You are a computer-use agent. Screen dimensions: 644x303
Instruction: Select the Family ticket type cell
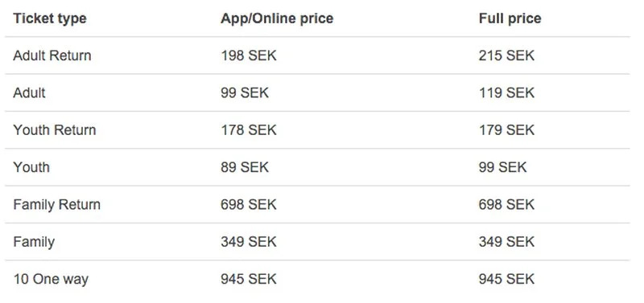(34, 242)
